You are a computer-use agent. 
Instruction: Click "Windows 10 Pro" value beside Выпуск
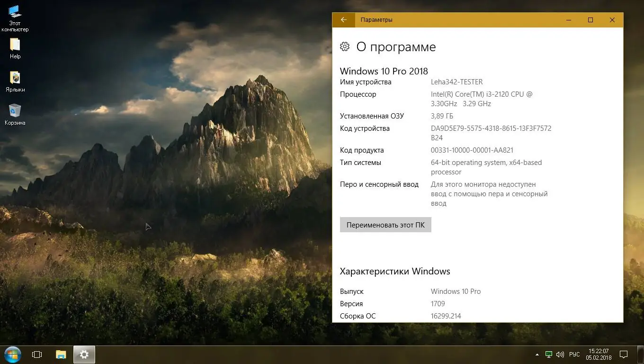pos(456,291)
